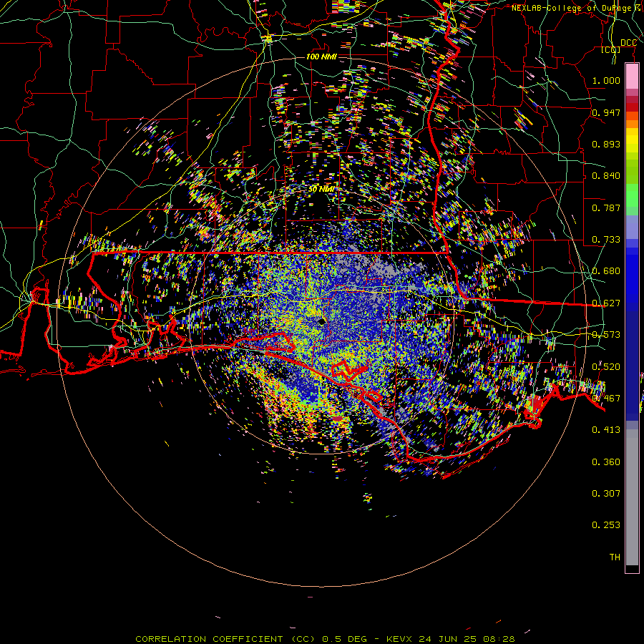Pick the lavender segment of the color bar
This screenshot has height=644, width=644.
(632, 227)
